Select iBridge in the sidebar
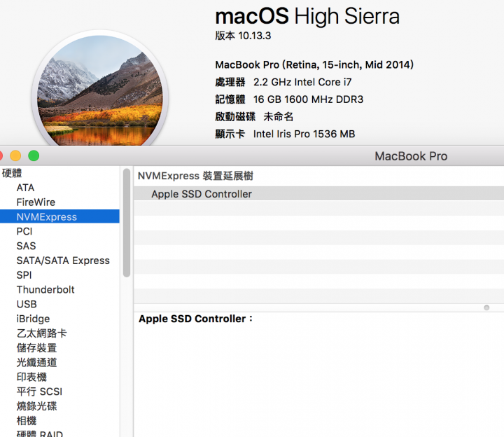The width and height of the screenshot is (504, 437). 33,319
